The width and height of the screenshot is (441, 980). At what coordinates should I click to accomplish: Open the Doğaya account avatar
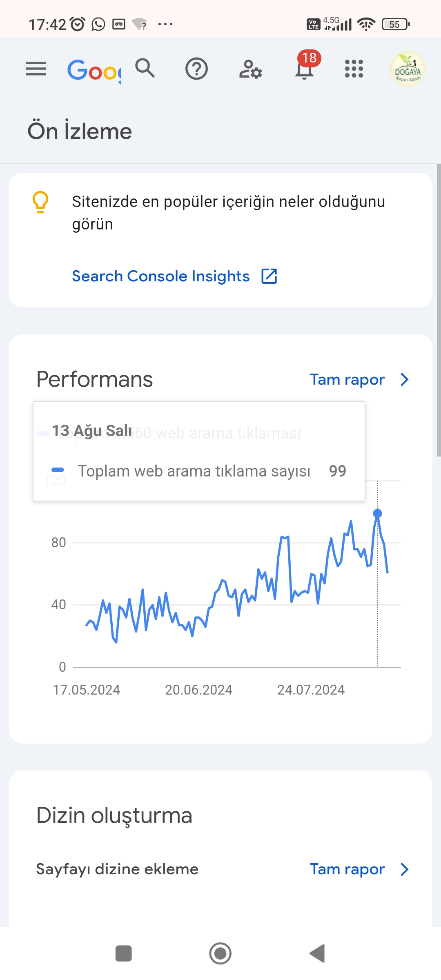[408, 69]
